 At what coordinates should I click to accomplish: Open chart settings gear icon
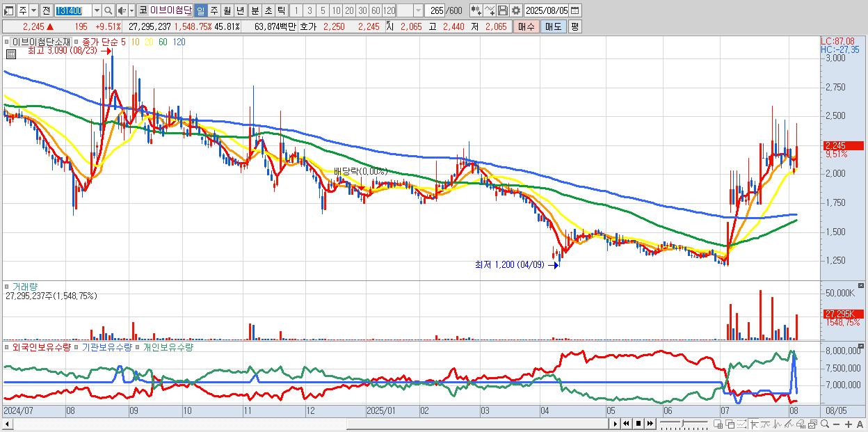click(516, 10)
